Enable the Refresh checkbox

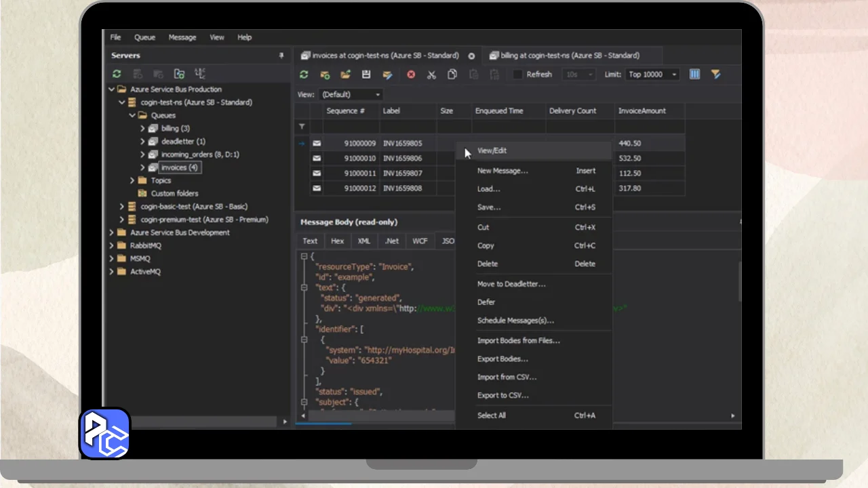(518, 75)
